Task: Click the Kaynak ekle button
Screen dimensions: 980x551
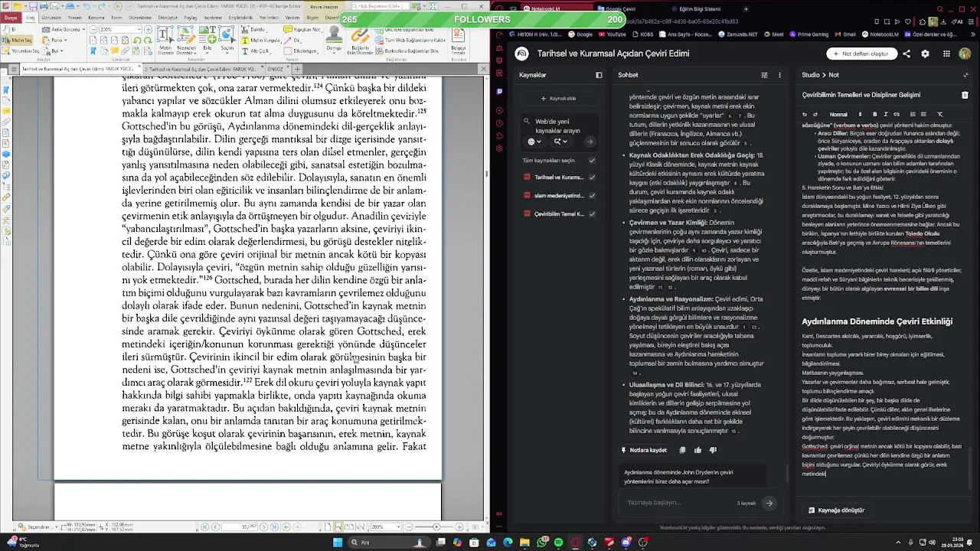Action: 558,98
